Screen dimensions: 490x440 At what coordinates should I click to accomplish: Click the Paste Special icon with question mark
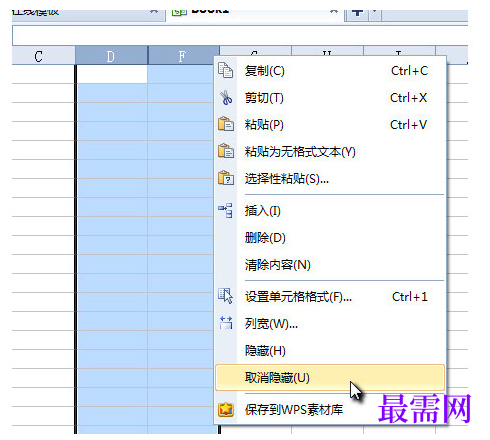click(x=226, y=178)
